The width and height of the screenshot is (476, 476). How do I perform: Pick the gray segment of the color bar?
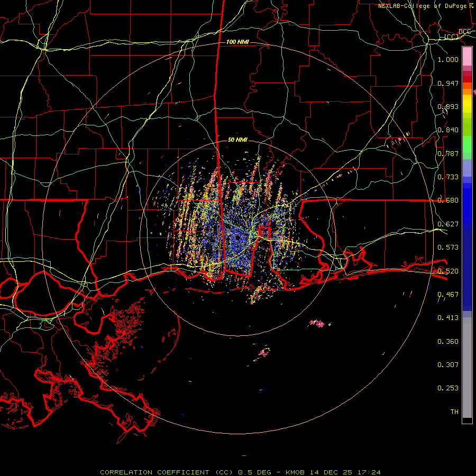pyautogui.click(x=467, y=368)
